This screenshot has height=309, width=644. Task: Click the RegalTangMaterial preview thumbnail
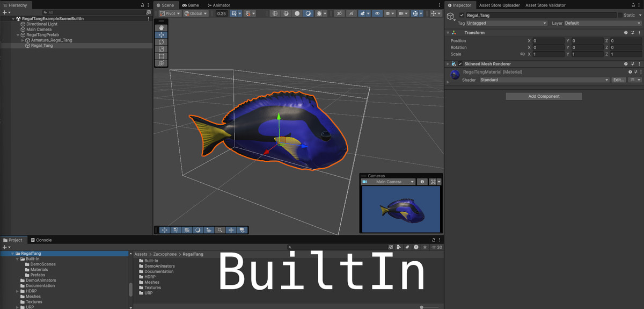455,75
